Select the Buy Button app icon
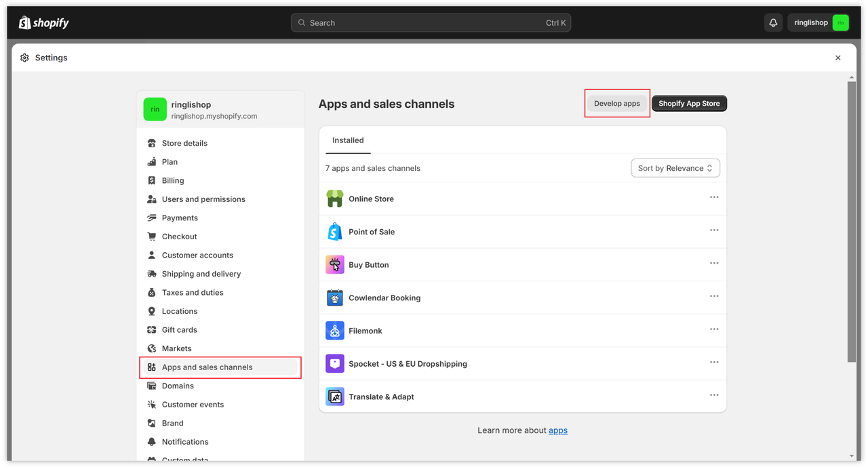Screen dimensions: 868x467 coord(335,265)
